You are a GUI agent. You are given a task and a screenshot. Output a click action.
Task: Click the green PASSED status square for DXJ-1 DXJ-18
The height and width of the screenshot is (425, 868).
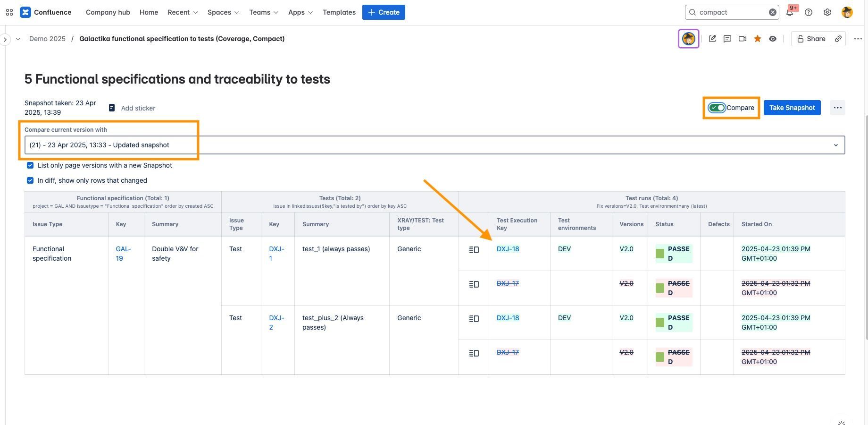[660, 254]
